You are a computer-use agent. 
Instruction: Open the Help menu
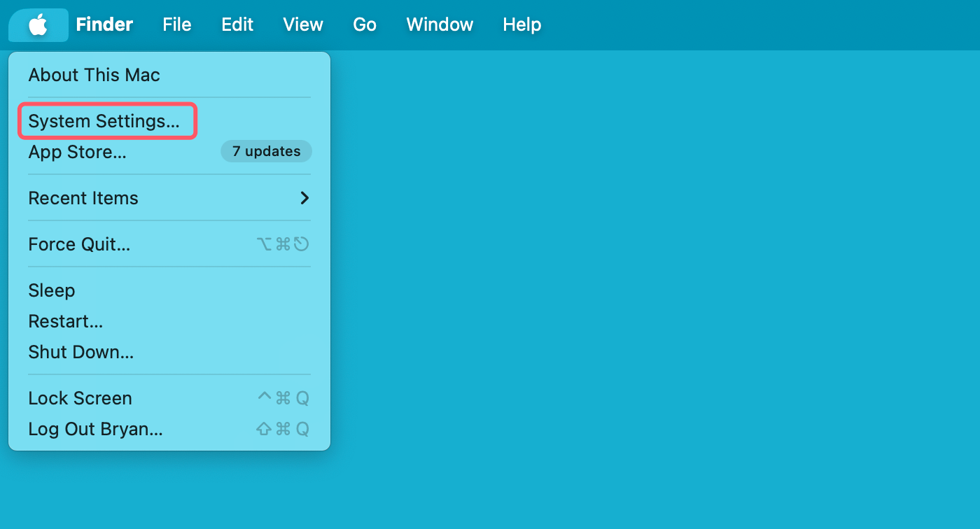521,25
